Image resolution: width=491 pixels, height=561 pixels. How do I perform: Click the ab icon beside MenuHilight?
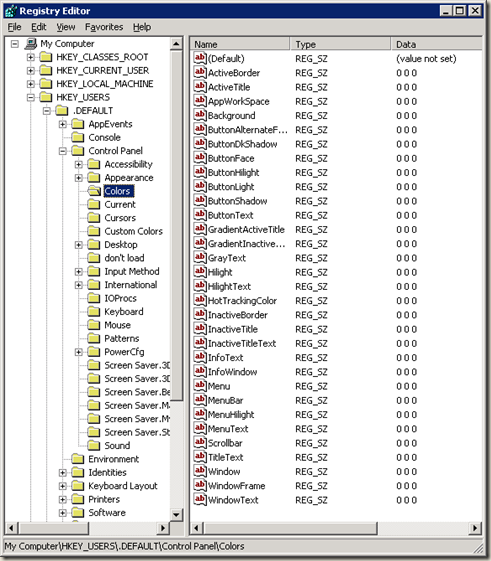tap(200, 414)
